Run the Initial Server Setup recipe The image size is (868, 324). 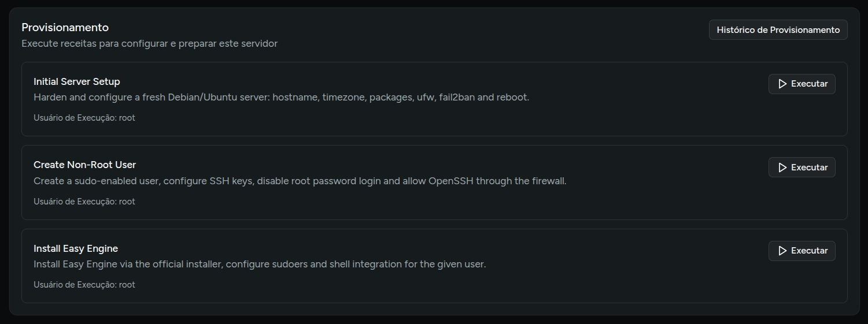click(x=801, y=84)
